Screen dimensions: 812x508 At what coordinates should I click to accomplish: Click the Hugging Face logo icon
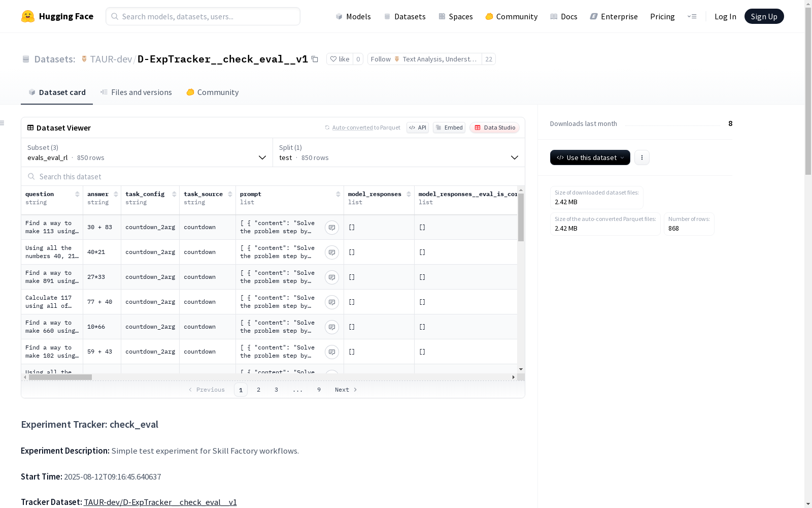28,16
